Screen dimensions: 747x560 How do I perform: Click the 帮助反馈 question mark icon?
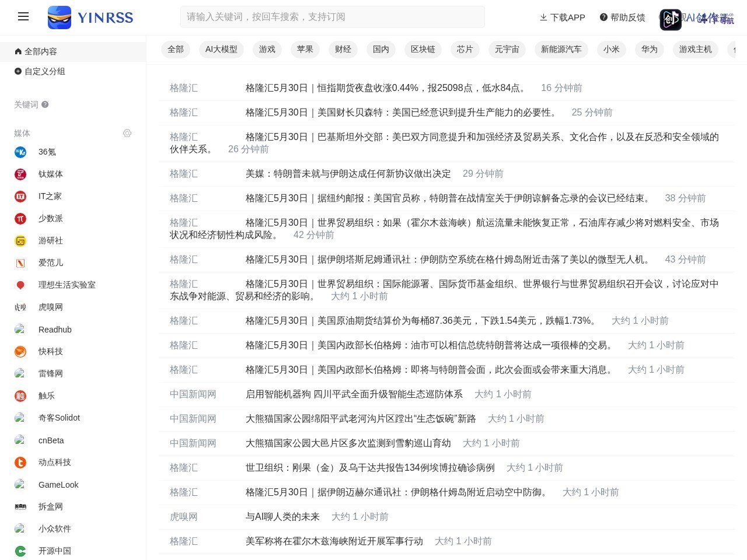(603, 17)
